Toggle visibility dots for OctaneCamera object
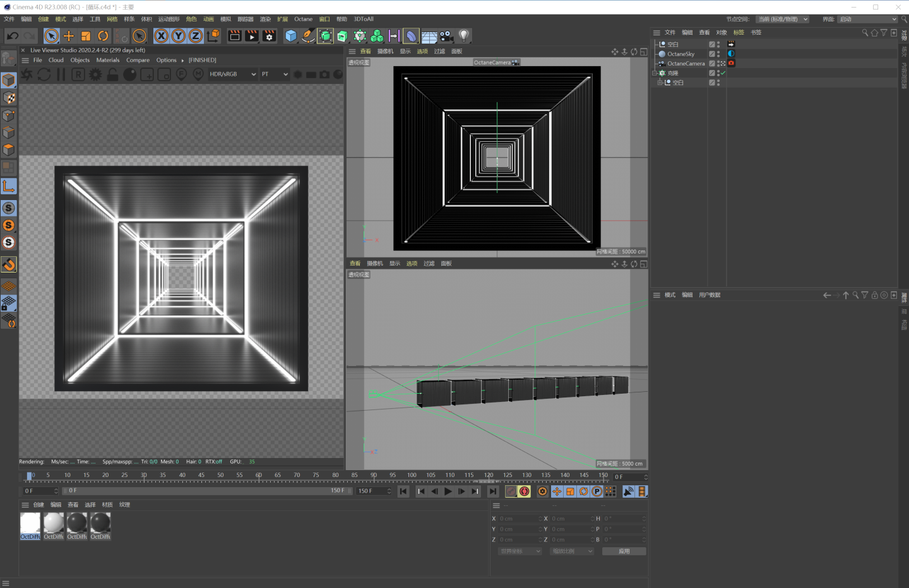This screenshot has height=588, width=909. [718, 64]
